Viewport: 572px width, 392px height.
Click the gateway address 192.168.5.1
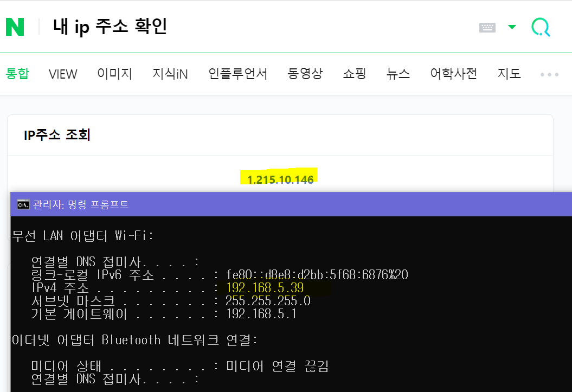[261, 314]
